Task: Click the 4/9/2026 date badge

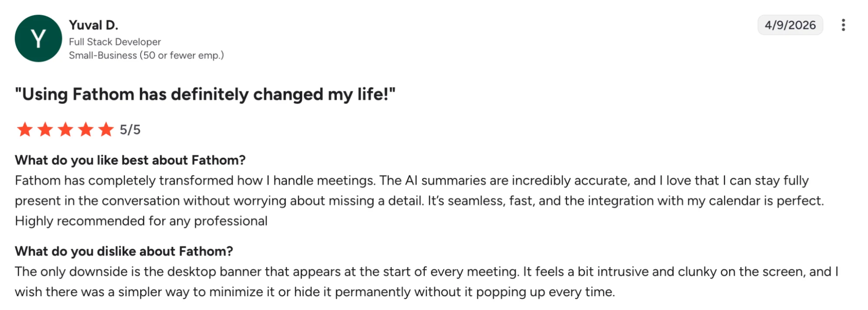Action: coord(790,25)
